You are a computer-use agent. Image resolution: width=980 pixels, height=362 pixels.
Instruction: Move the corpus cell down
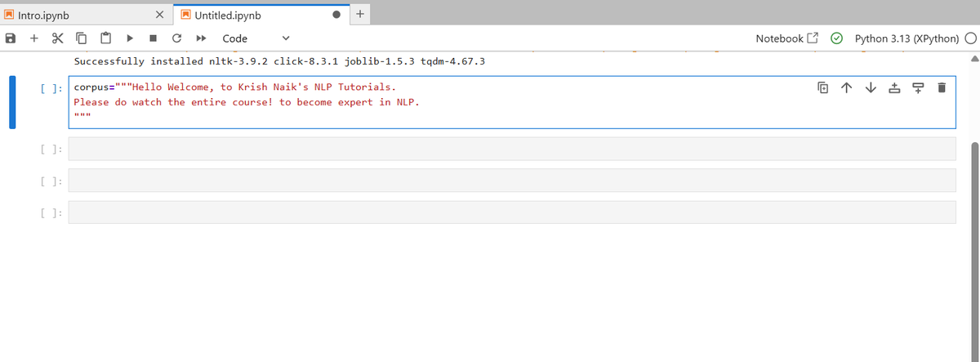[870, 87]
